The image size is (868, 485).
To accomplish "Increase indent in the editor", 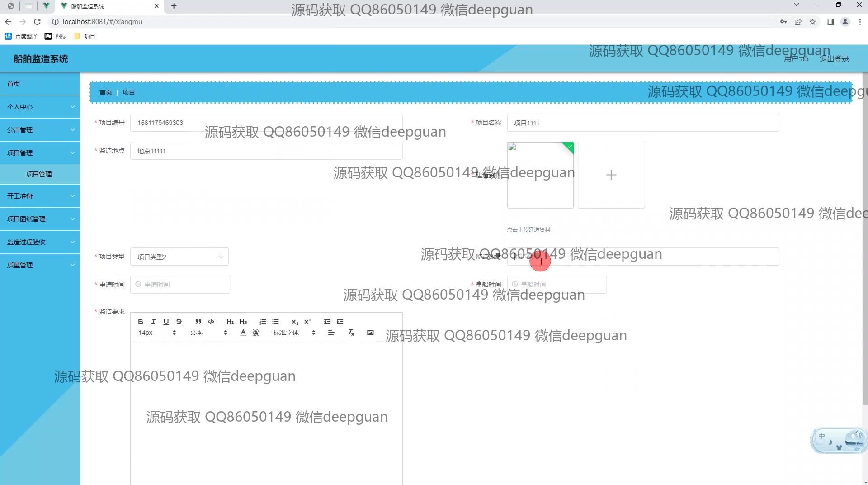I will click(x=340, y=322).
